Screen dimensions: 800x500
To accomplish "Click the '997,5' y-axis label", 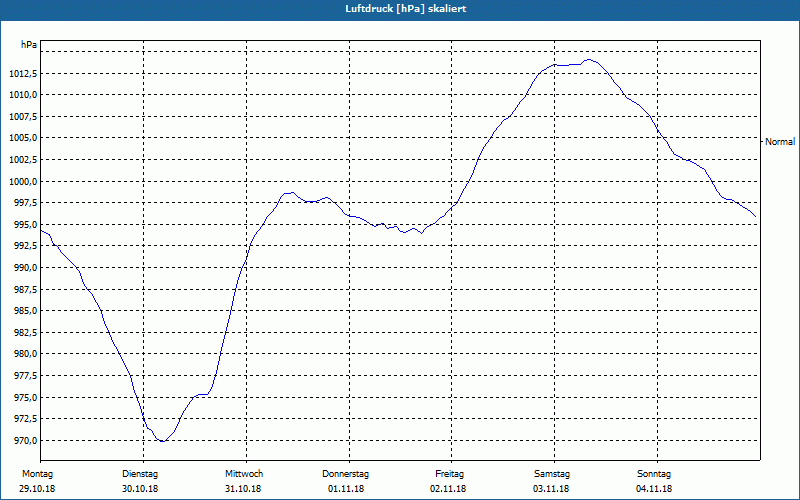I will pos(25,203).
